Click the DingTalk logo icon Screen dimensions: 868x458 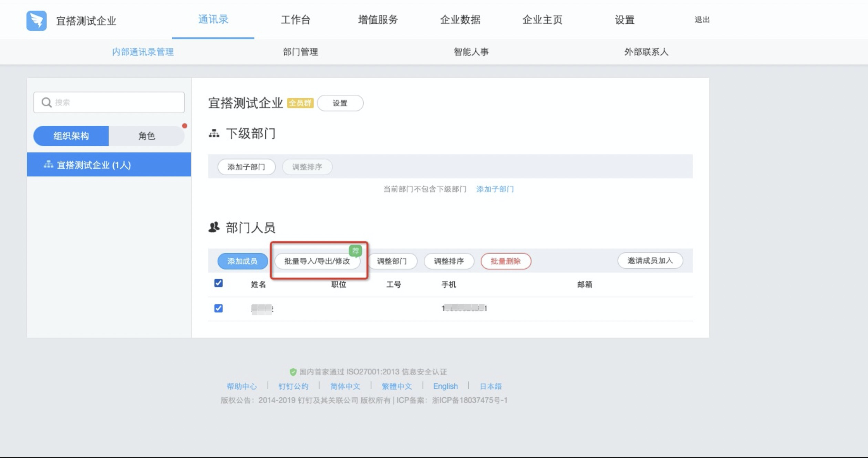[x=37, y=20]
